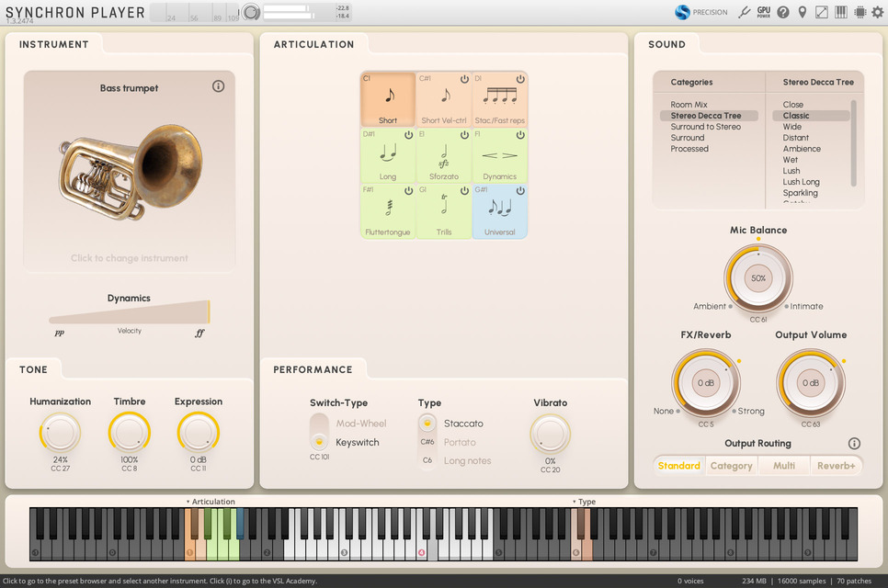
Task: Select the Long notes type option
Action: 467,460
